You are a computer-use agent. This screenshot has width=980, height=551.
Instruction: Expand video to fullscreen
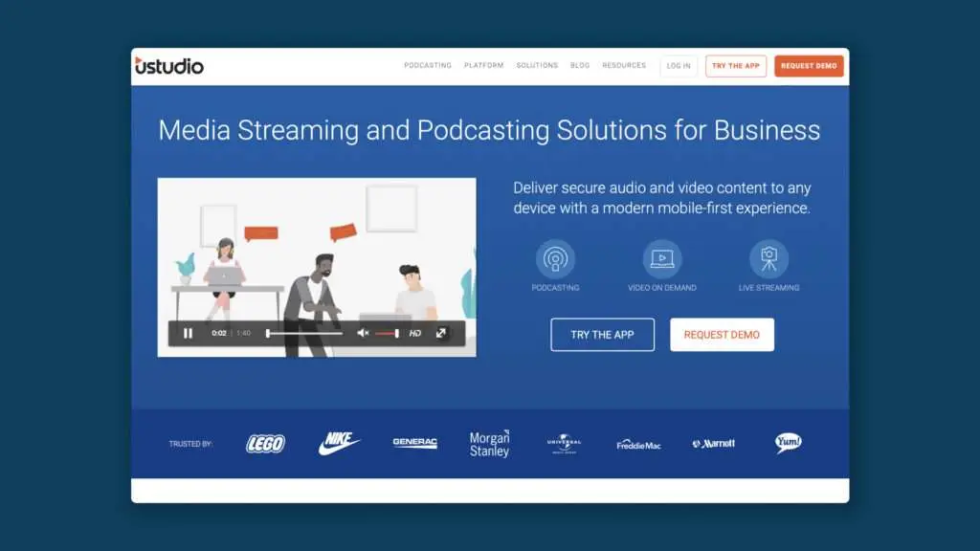441,333
